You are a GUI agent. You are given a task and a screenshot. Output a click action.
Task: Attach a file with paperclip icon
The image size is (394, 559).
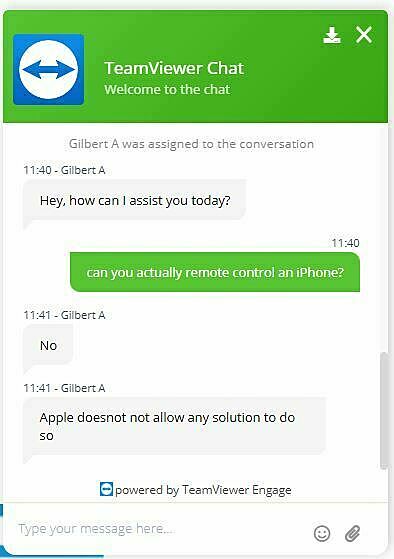pyautogui.click(x=352, y=533)
